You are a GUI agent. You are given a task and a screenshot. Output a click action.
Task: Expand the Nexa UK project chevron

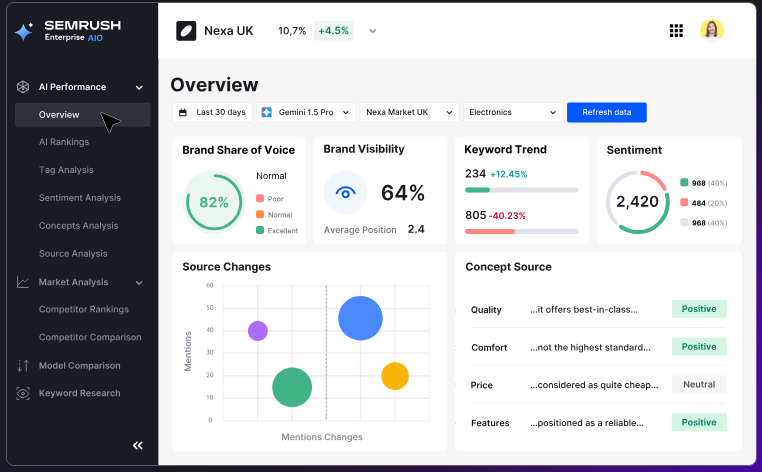tap(373, 31)
